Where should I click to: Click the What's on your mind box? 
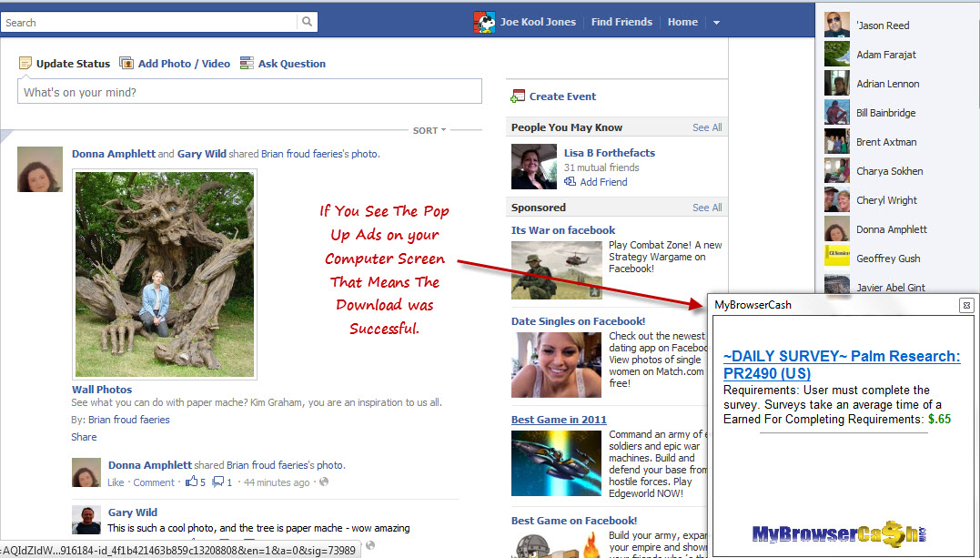point(249,91)
